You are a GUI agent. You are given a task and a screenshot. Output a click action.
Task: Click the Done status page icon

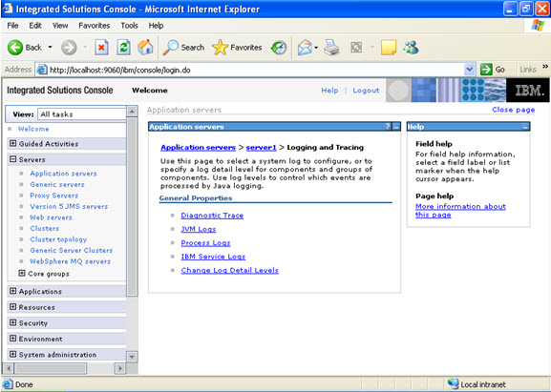[8, 384]
